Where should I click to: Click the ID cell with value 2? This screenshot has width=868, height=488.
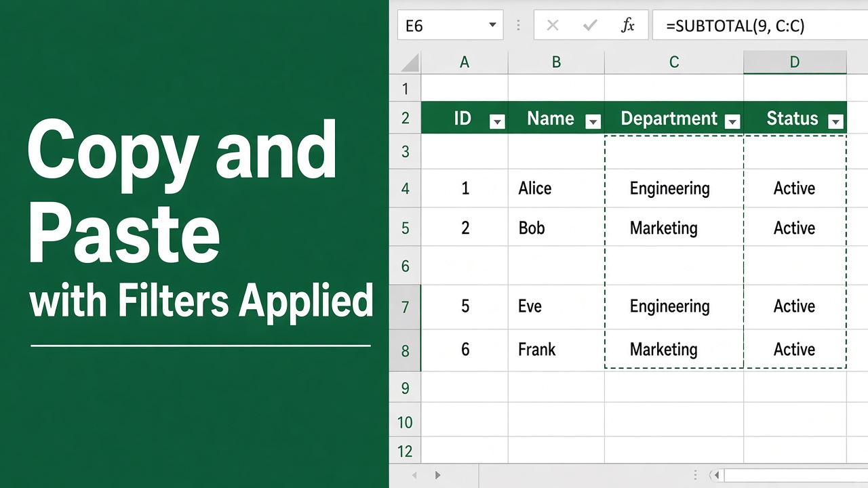[465, 227]
